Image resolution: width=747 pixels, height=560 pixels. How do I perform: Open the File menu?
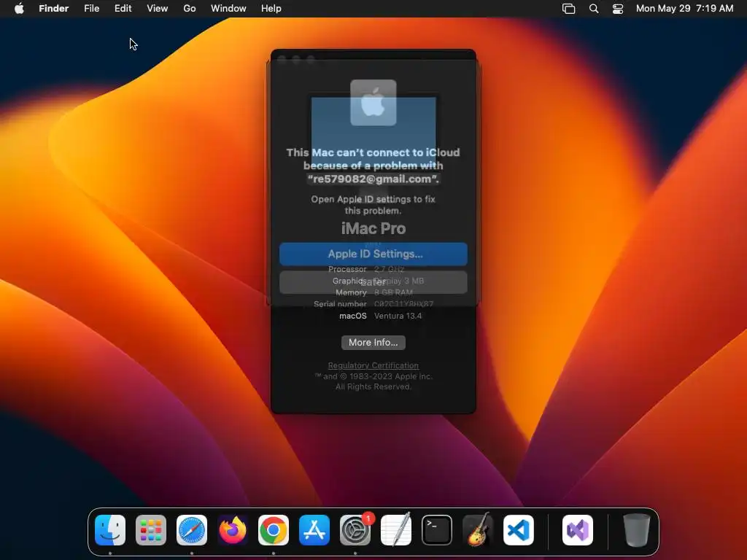[x=91, y=8]
